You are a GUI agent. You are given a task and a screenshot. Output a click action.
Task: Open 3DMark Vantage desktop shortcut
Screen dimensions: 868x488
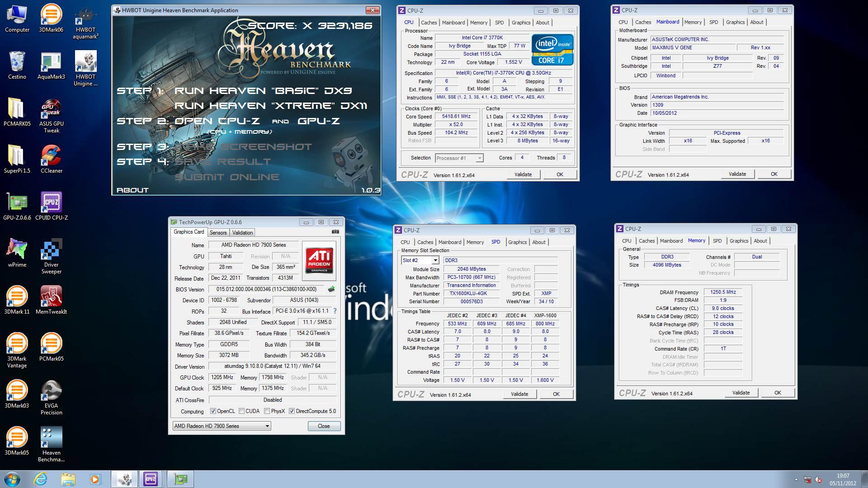pos(17,351)
